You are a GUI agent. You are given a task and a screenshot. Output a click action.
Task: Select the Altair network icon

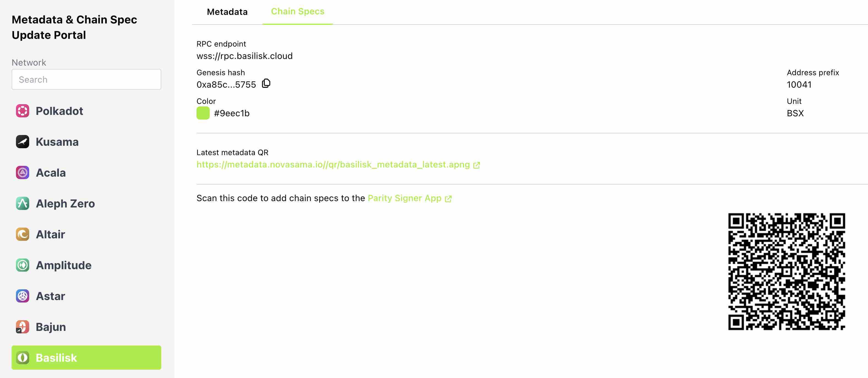(23, 234)
